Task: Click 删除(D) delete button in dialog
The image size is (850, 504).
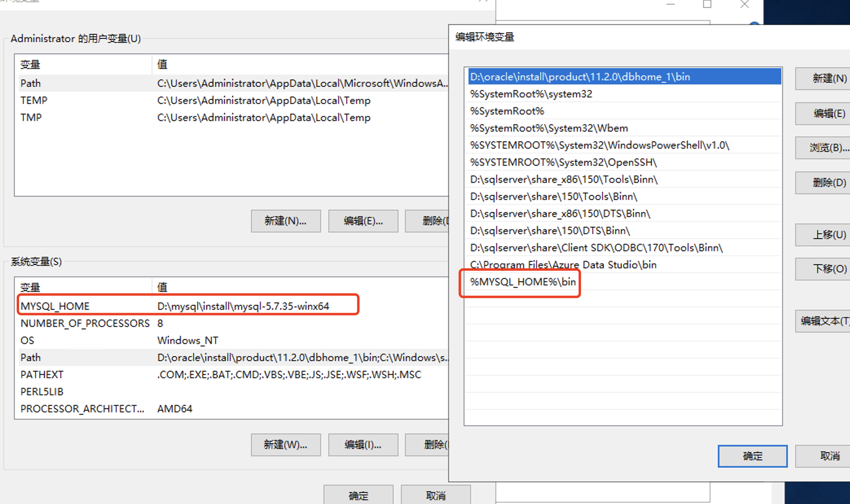Action: (x=823, y=182)
